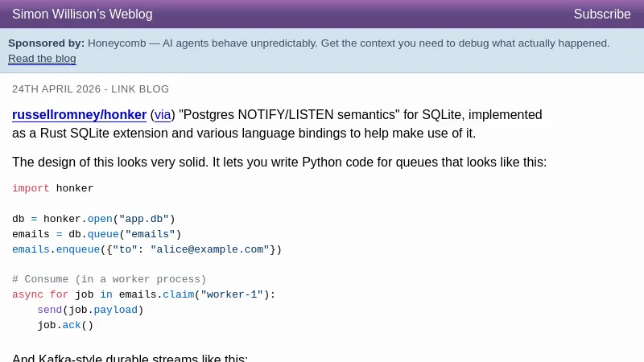
Task: Click the bold "Sponsored by:" label
Action: [46, 43]
